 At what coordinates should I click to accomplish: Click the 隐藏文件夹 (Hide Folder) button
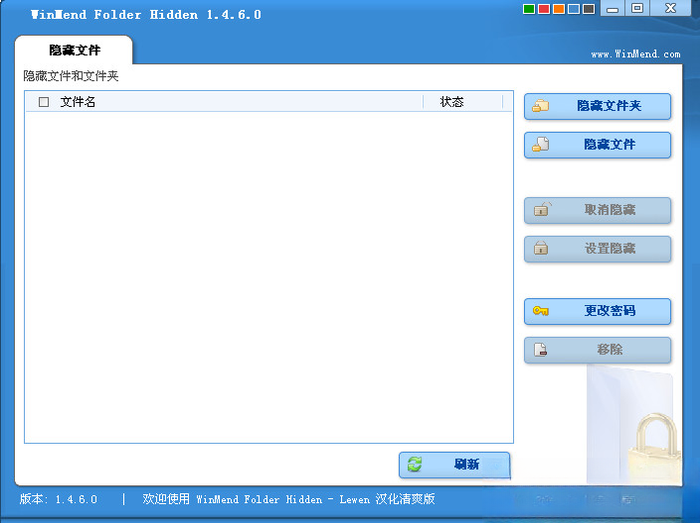click(597, 106)
